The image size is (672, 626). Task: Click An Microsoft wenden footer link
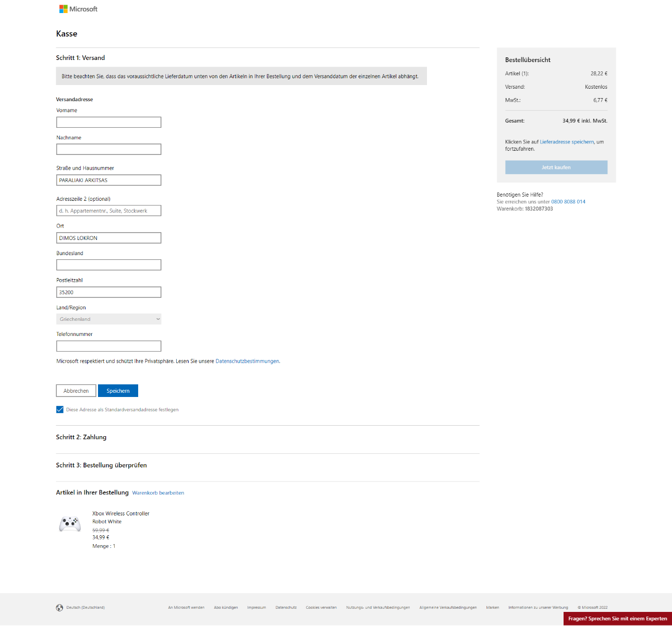click(186, 608)
